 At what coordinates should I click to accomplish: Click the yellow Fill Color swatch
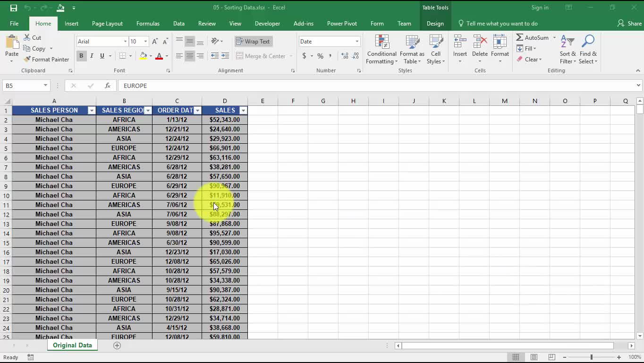[x=143, y=56]
